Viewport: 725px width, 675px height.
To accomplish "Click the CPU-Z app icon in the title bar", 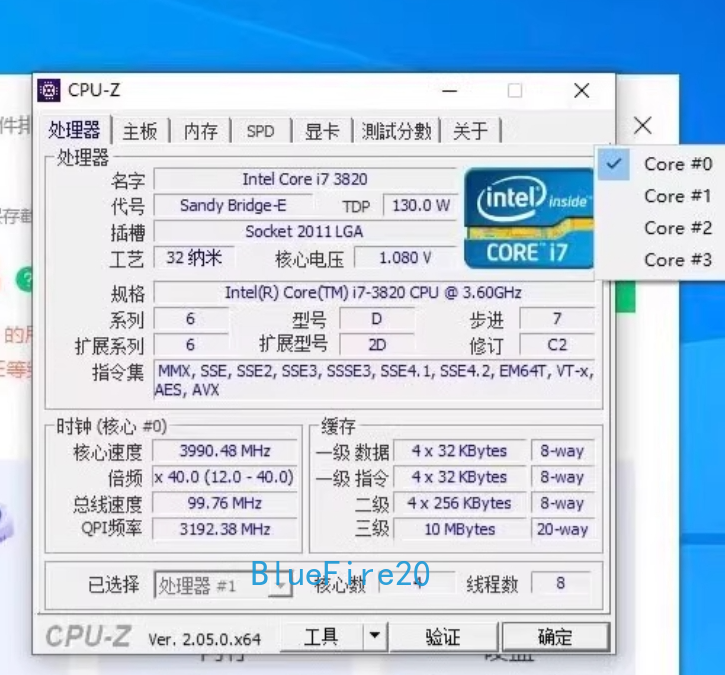I will 49,90.
